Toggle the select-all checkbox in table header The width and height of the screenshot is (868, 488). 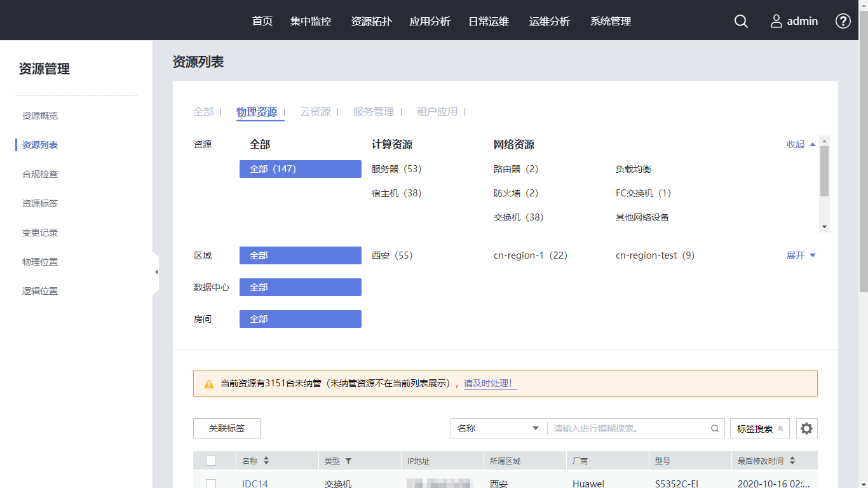pyautogui.click(x=211, y=461)
